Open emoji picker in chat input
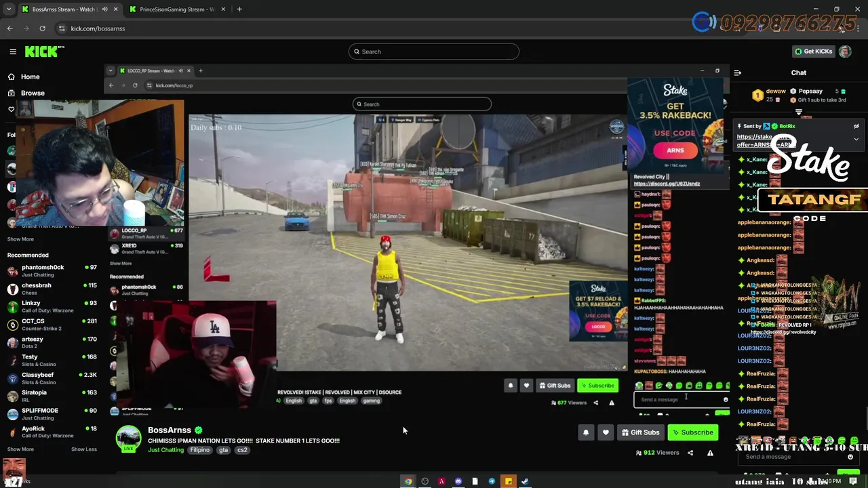 [x=850, y=457]
